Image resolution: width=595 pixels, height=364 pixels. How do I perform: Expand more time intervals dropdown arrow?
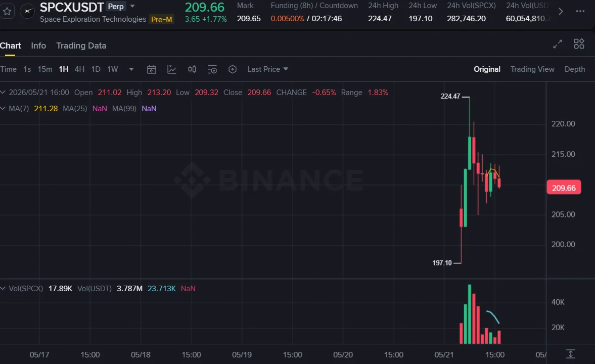tap(131, 69)
